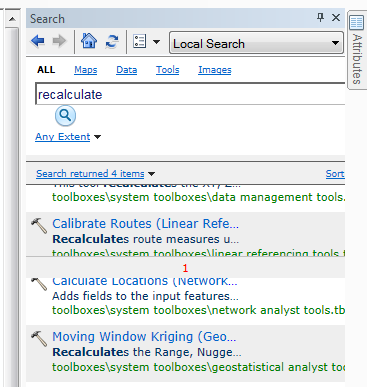Screen dimensions: 381x387
Task: Go to the Search home icon
Action: pyautogui.click(x=89, y=41)
